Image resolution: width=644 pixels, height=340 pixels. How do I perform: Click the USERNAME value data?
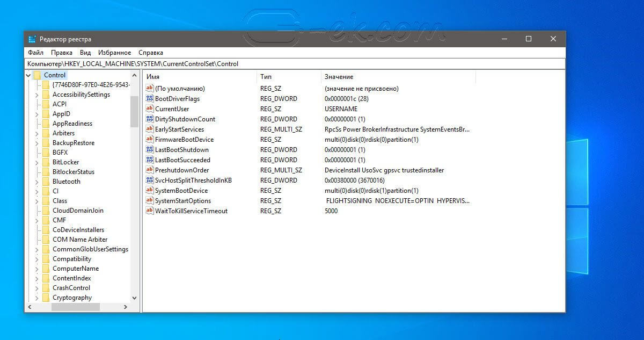point(341,109)
